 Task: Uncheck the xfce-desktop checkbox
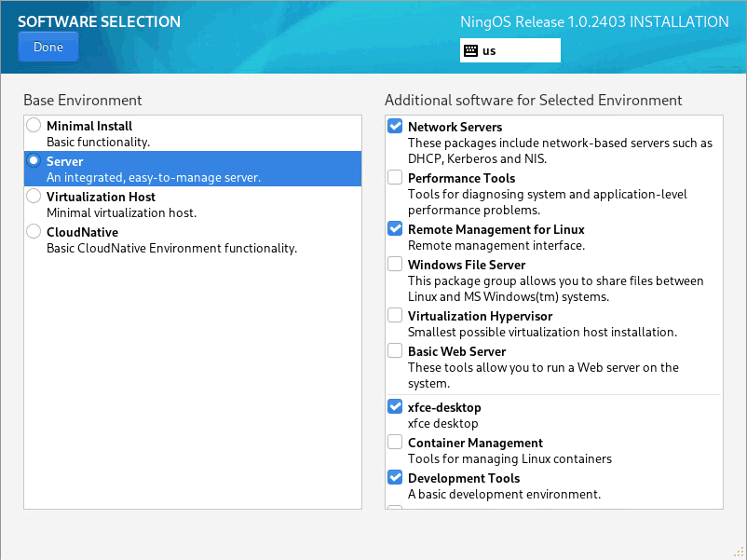coord(395,406)
